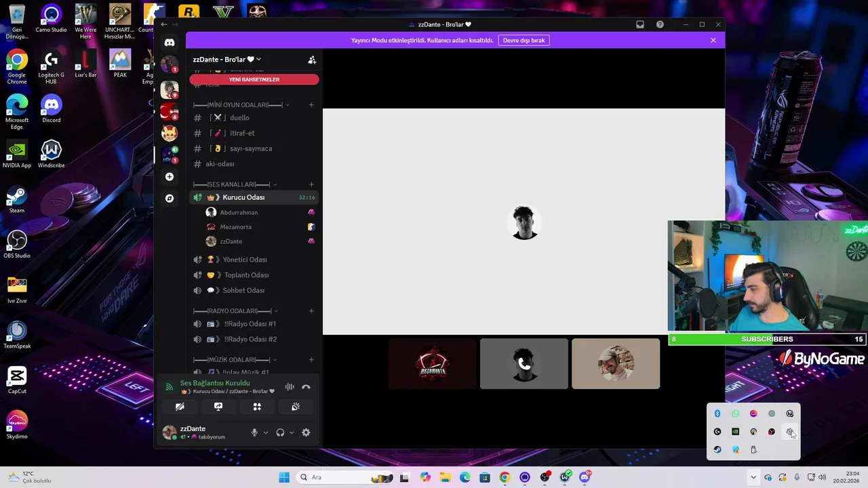Join the Sohbet Odası voice channel

point(254,290)
